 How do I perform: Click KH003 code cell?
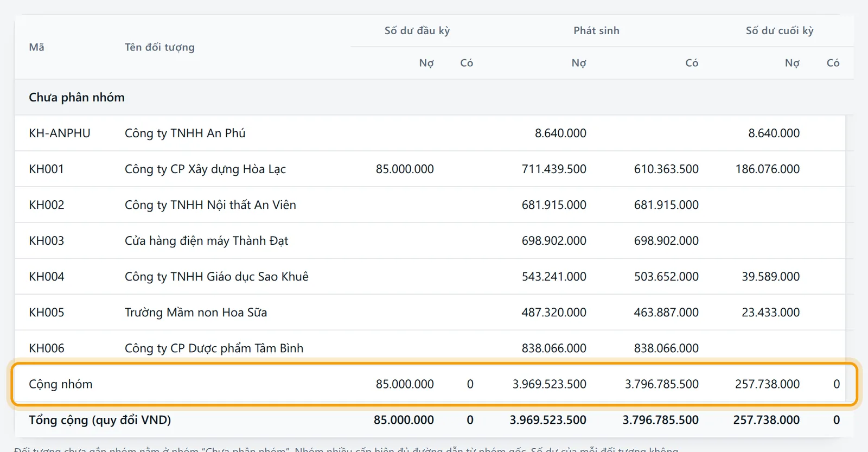(47, 240)
